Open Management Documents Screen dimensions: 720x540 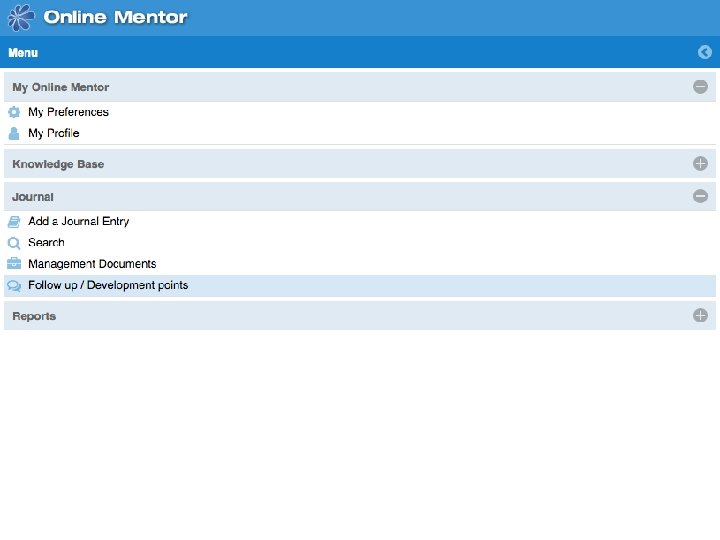point(92,264)
